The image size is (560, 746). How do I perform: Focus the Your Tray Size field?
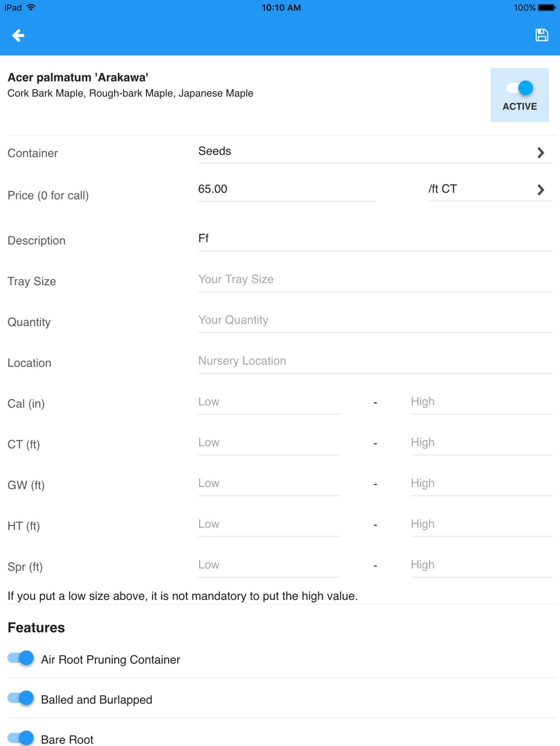coord(375,279)
